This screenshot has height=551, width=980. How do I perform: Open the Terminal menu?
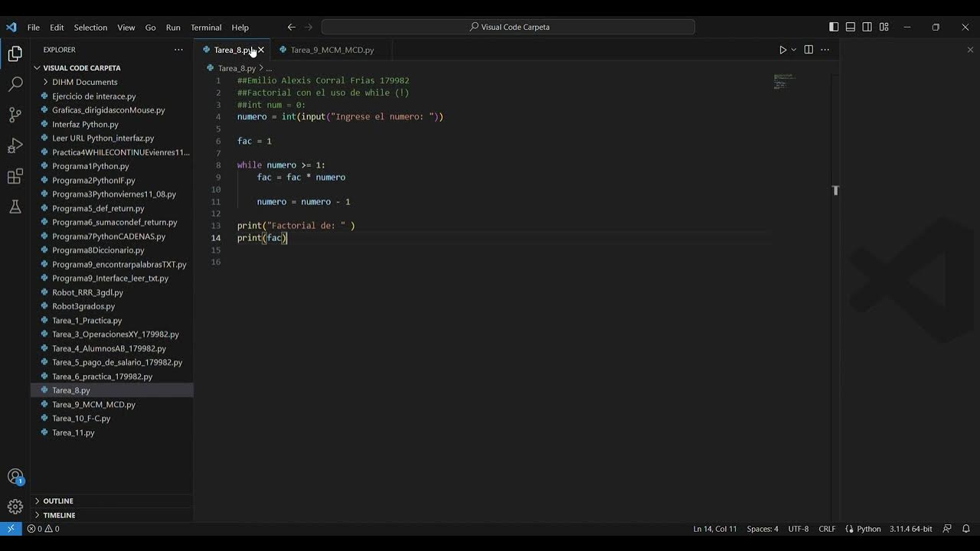[206, 28]
